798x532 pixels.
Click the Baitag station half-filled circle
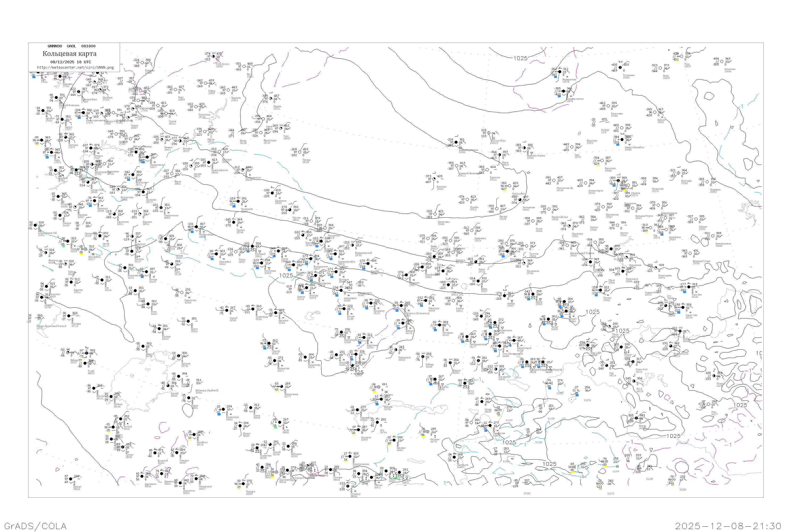(x=637, y=418)
